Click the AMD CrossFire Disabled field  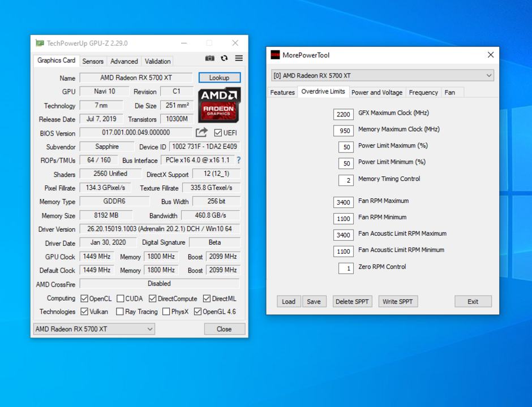tap(160, 283)
